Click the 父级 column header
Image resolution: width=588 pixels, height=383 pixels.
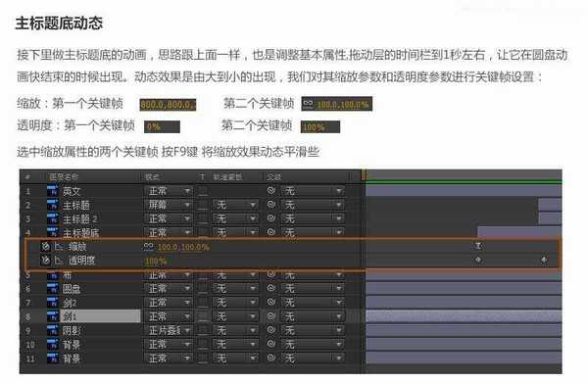[273, 176]
